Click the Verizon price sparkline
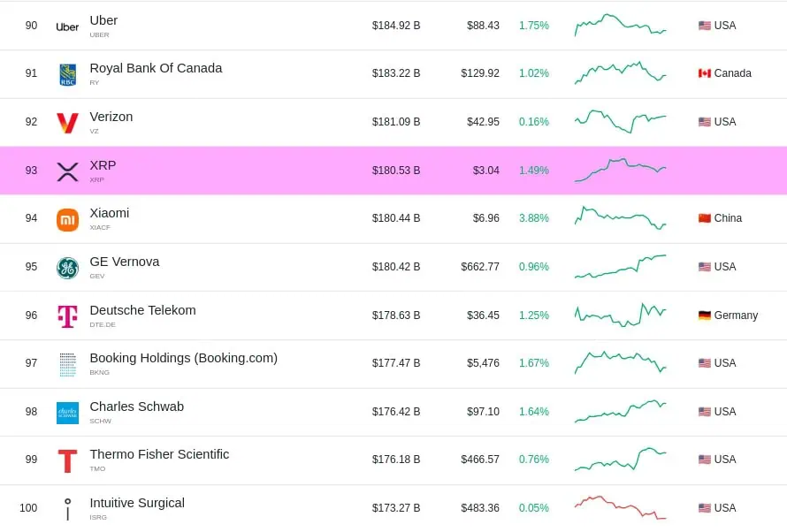The height and width of the screenshot is (532, 787). [x=621, y=121]
